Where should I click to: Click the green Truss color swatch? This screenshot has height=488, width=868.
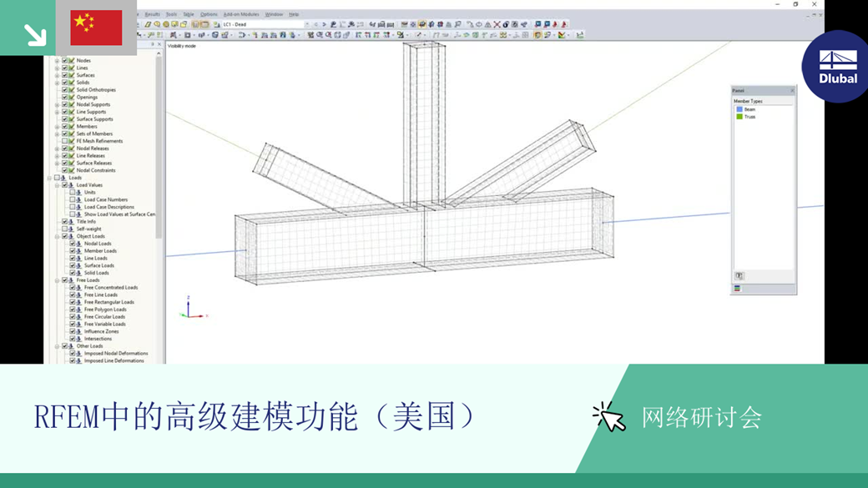coord(739,117)
